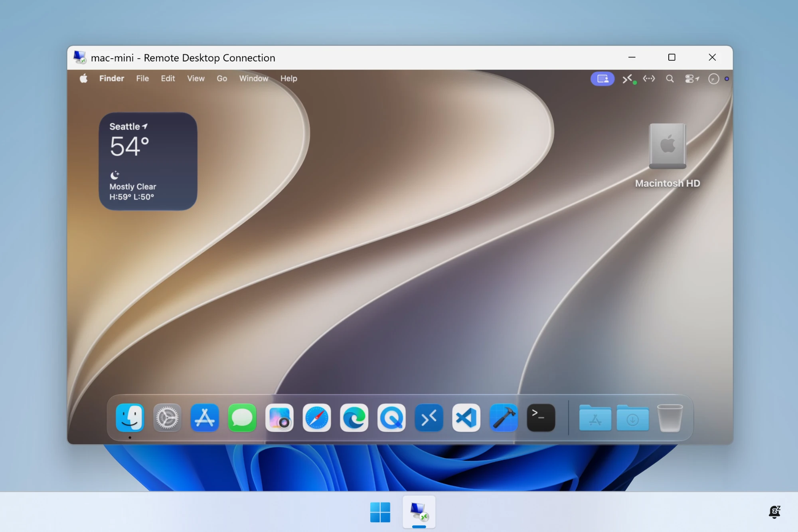Viewport: 798px width, 532px height.
Task: Open the Help menu
Action: pyautogui.click(x=289, y=79)
